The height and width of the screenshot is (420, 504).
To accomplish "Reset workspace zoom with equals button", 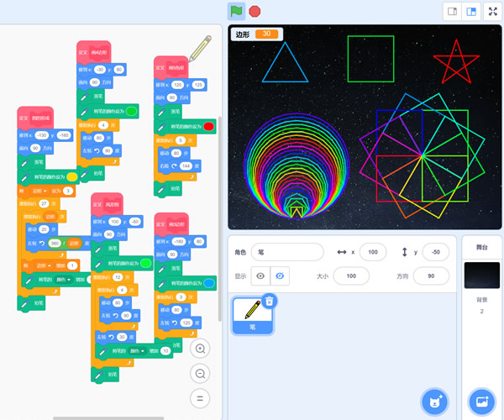I will click(x=200, y=398).
